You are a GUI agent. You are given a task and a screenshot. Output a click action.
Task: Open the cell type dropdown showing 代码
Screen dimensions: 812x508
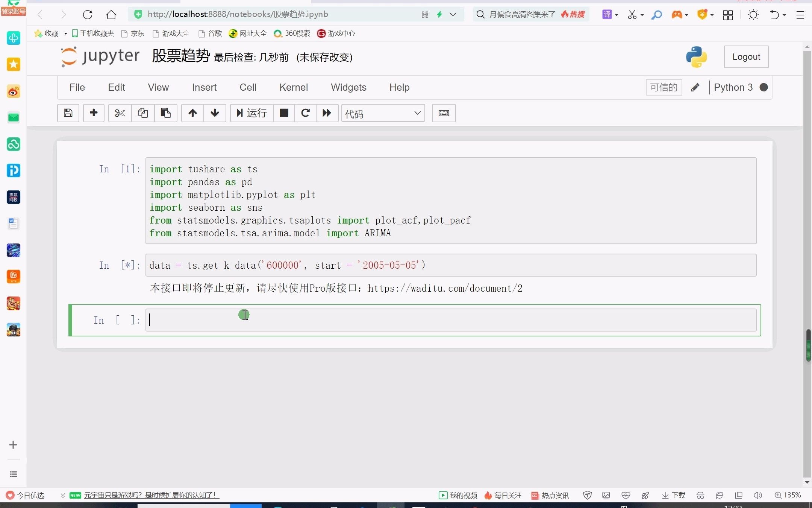[x=383, y=113]
